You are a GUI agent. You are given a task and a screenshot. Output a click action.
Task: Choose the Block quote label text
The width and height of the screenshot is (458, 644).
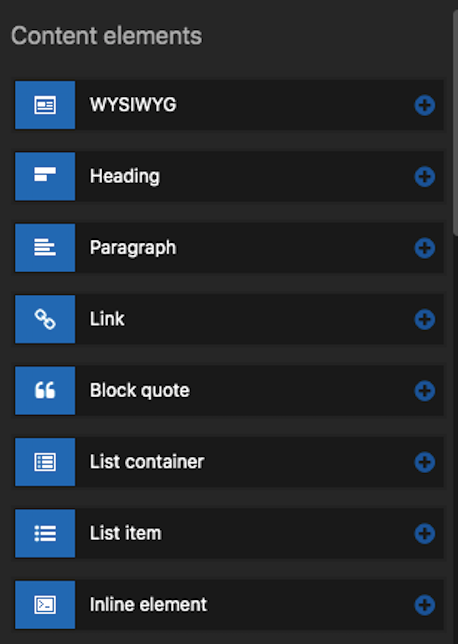point(140,391)
